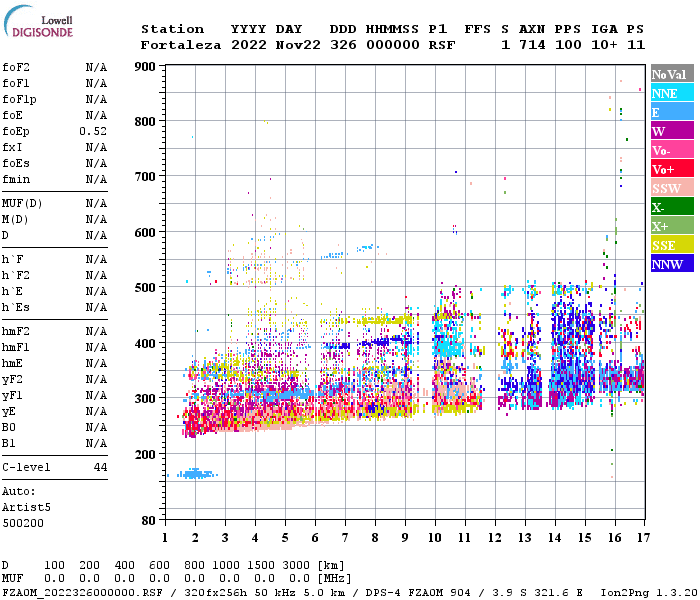This screenshot has height=600, width=700.
Task: Click the h`F2 parameter label
Action: 16,275
